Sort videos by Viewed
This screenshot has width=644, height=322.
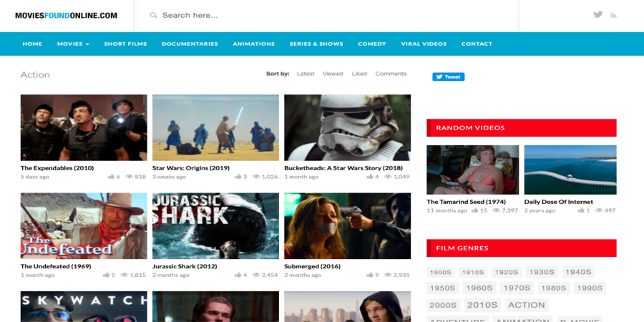click(x=333, y=74)
